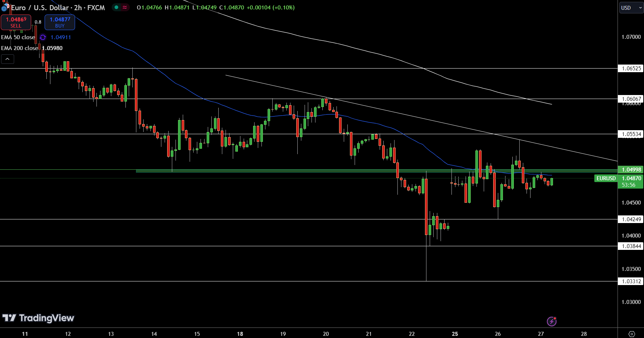
Task: Click the Euro / U.S. Dollar symbol title
Action: [x=58, y=8]
